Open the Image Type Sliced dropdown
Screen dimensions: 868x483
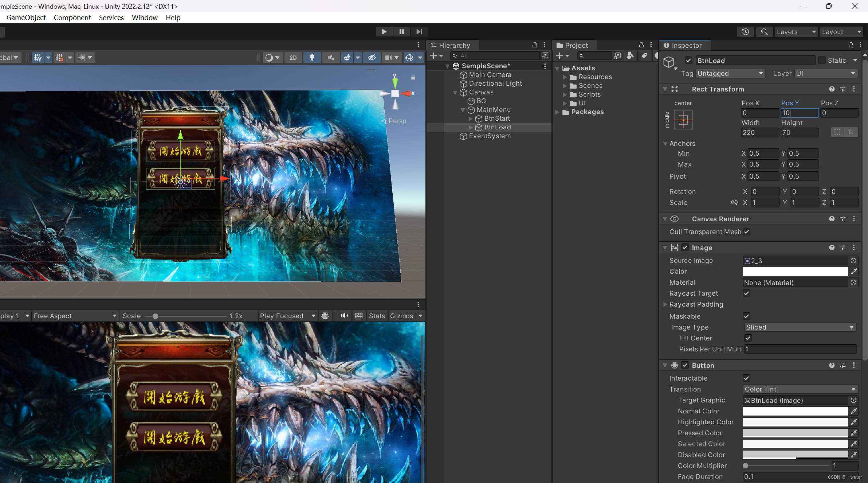click(800, 327)
